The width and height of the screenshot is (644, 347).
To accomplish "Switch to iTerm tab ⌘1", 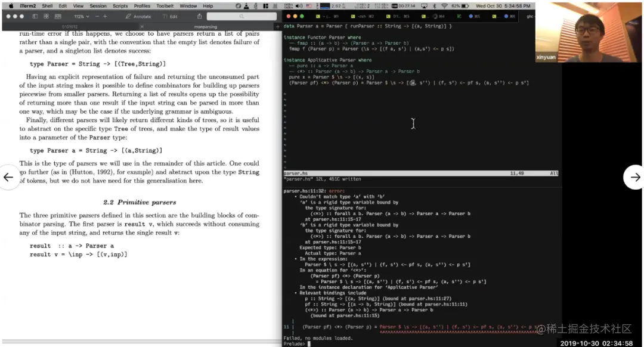I will [x=327, y=17].
